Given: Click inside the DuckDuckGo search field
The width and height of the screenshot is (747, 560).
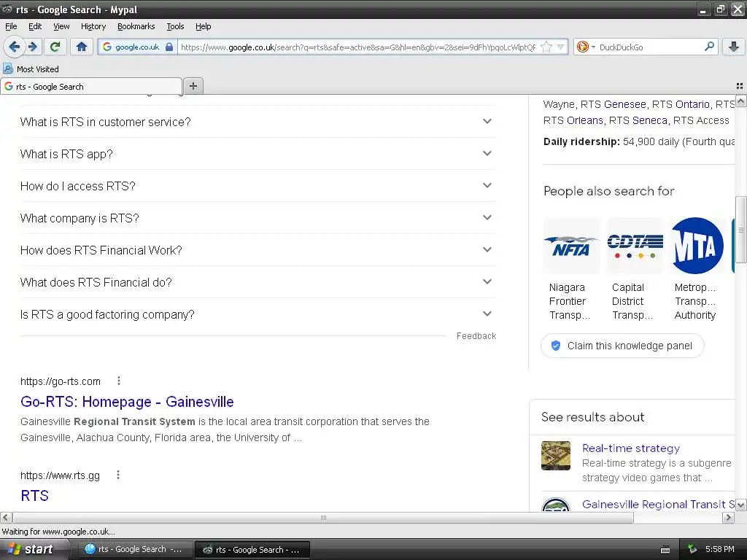Looking at the screenshot, I should coord(650,47).
